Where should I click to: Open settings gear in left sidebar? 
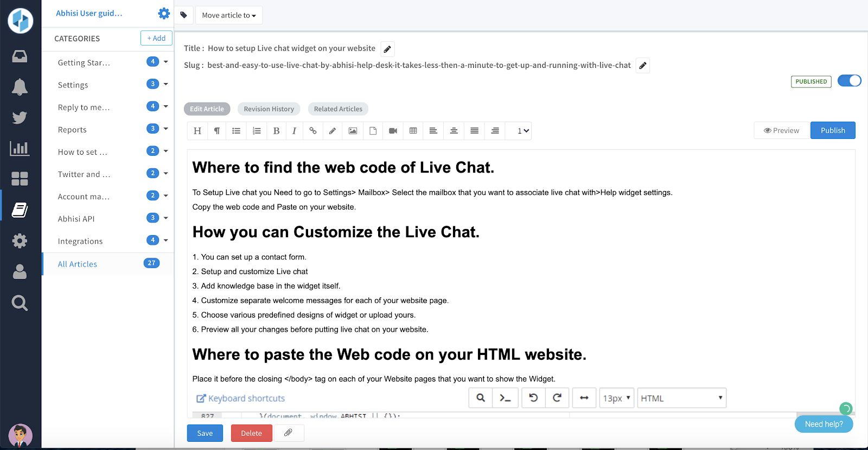click(x=20, y=240)
